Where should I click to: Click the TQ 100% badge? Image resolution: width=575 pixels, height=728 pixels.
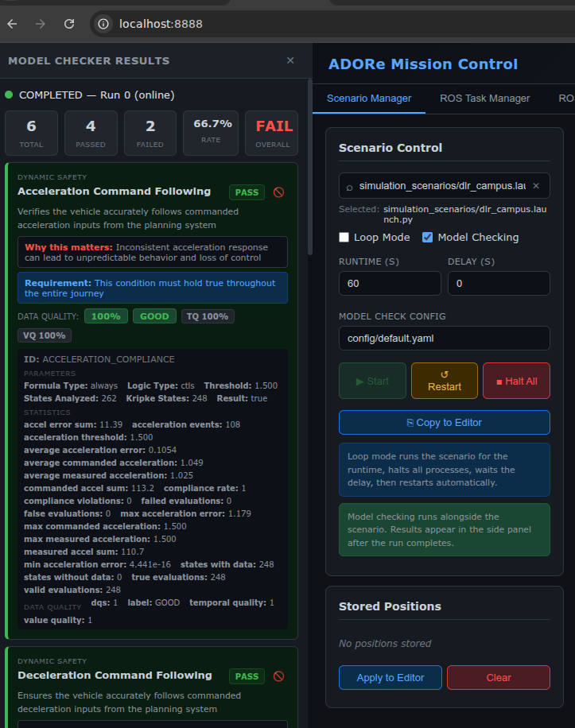208,316
